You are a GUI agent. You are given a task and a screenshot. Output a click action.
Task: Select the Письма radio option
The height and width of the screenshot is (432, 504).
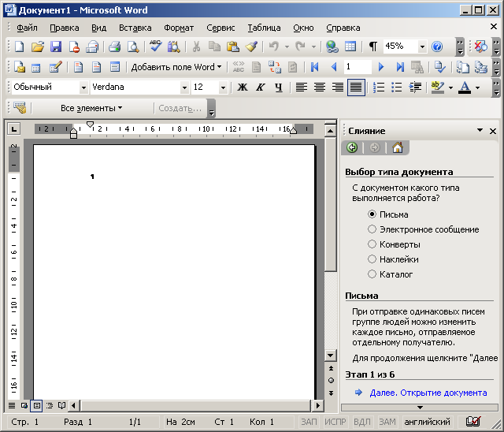tap(372, 214)
